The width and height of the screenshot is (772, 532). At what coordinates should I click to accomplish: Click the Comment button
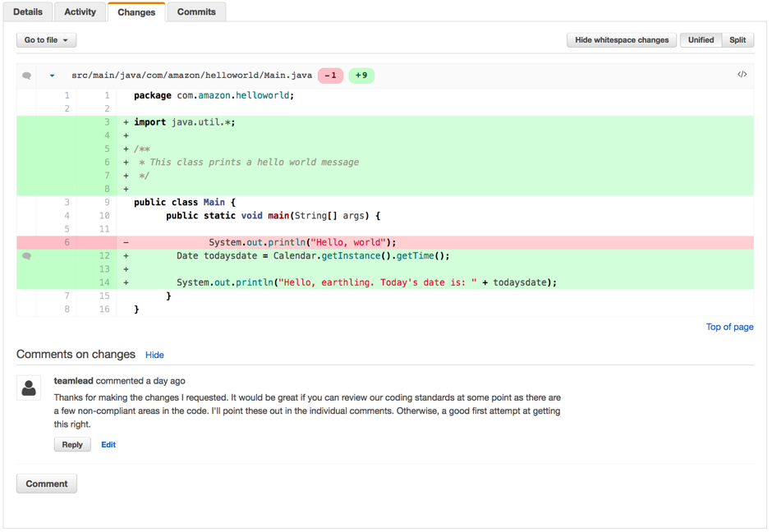pos(47,484)
